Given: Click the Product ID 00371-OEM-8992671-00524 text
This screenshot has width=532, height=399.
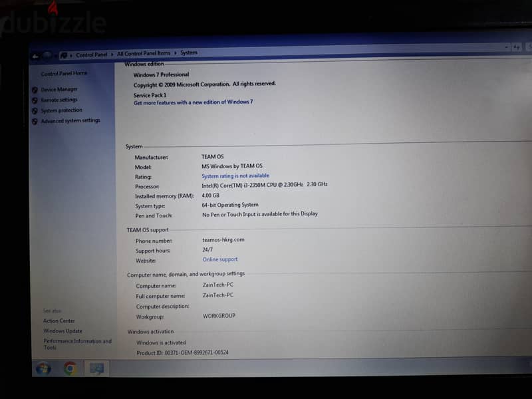Looking at the screenshot, I should point(182,353).
